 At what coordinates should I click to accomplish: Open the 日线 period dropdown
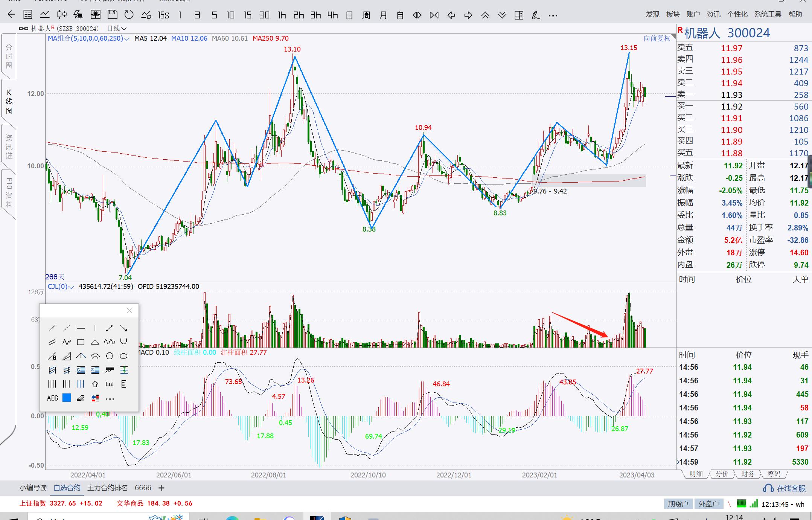(116, 29)
